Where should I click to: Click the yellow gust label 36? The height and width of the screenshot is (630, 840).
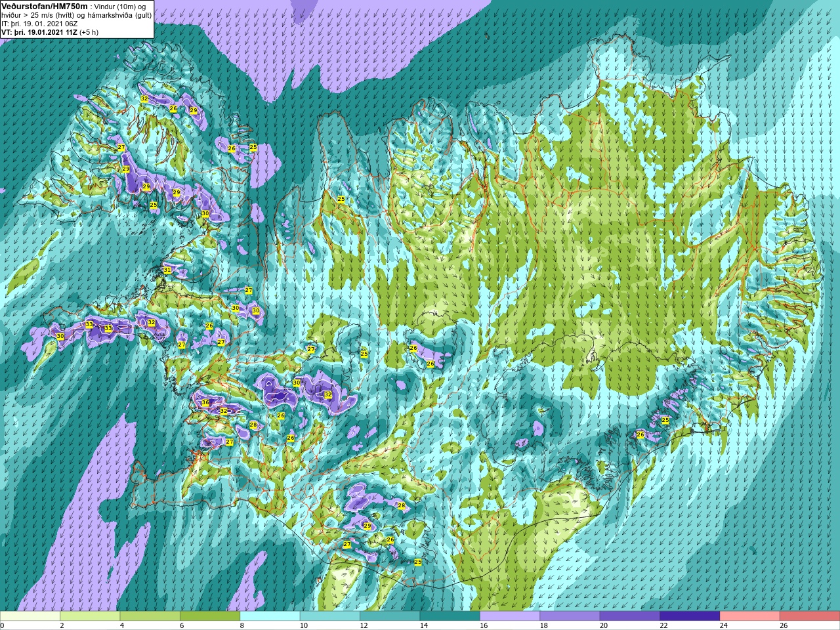click(x=205, y=403)
